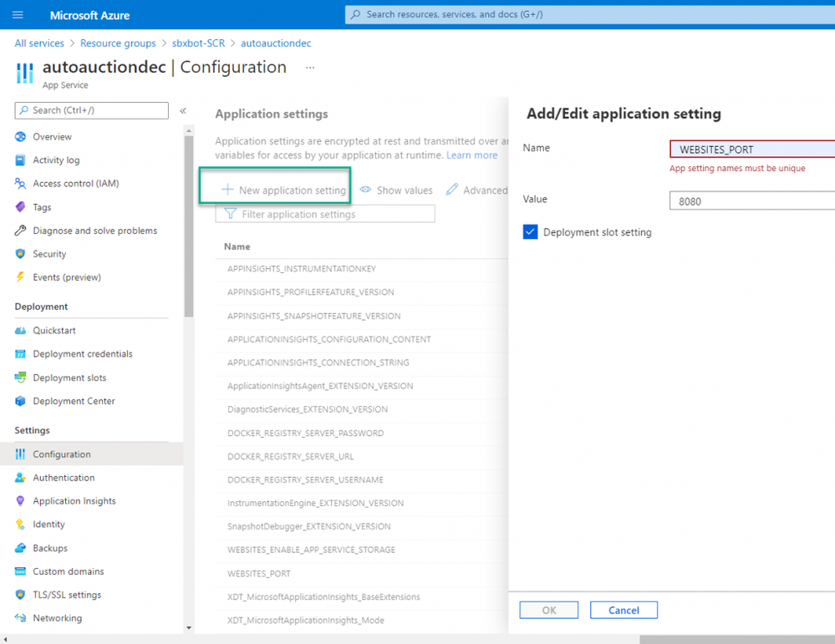Click the Name field containing WEBSITES_PORT
The width and height of the screenshot is (835, 644).
coord(752,150)
